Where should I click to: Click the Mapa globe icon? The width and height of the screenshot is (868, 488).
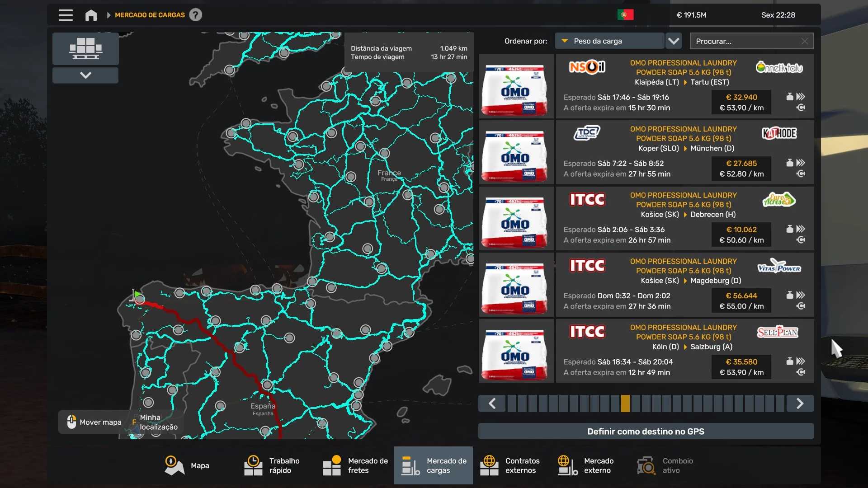pyautogui.click(x=174, y=465)
